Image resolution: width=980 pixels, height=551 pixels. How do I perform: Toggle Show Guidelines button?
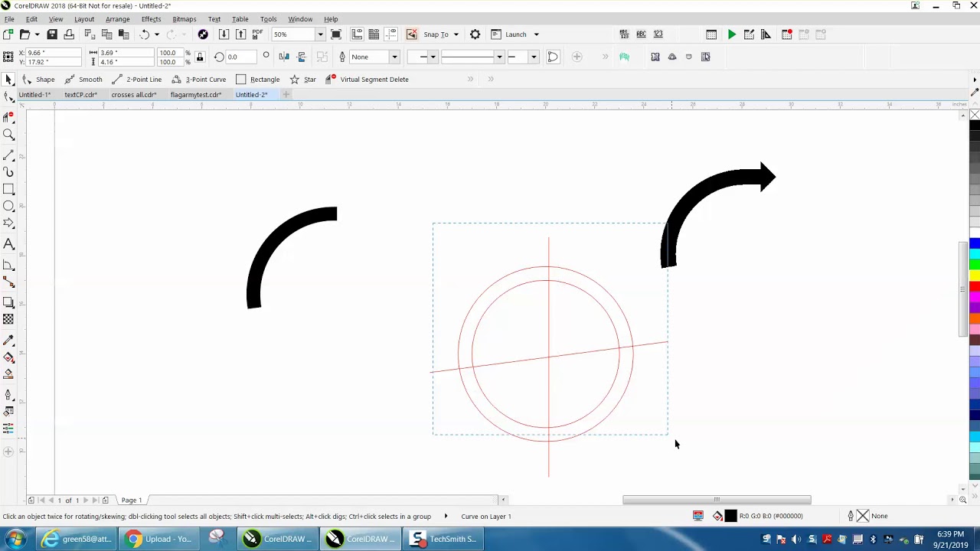point(391,34)
